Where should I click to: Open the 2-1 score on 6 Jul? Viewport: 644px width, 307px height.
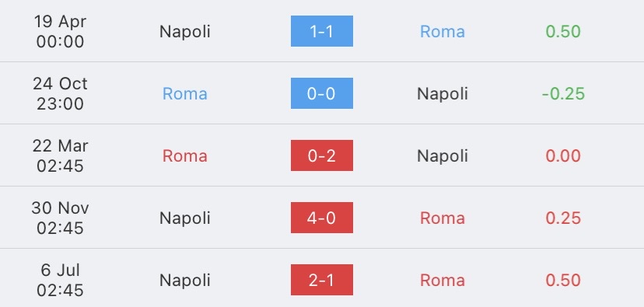(x=321, y=280)
